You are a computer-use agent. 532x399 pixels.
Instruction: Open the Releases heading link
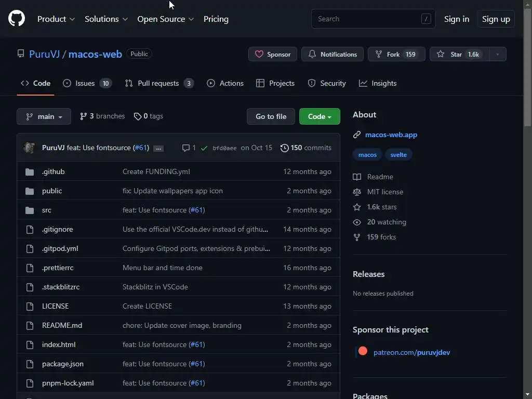point(368,274)
